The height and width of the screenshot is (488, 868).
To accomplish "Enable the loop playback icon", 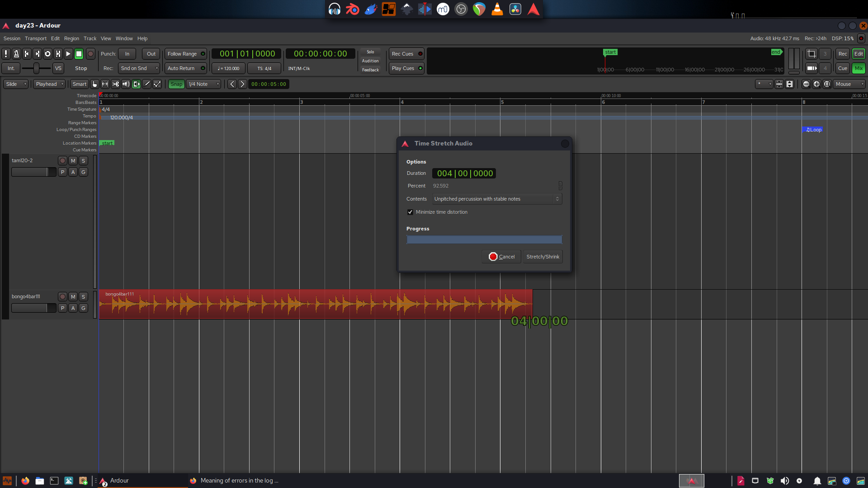I will pos(47,54).
